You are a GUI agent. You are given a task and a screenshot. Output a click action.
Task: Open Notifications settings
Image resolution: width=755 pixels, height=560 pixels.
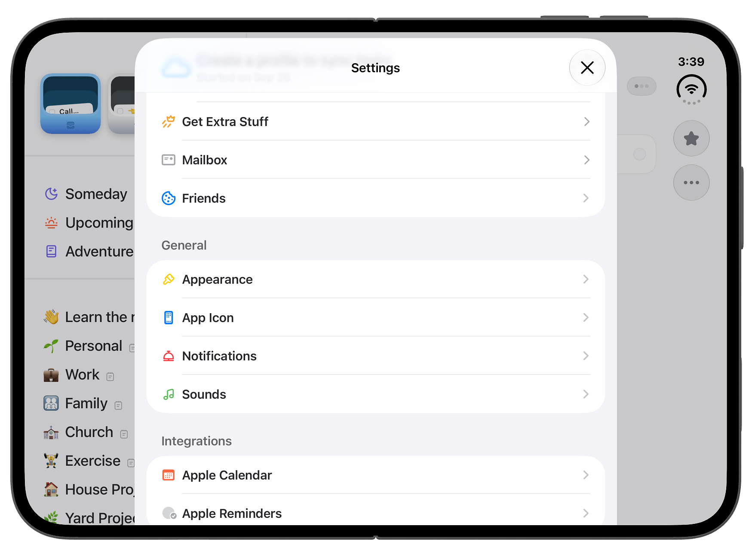(x=375, y=356)
